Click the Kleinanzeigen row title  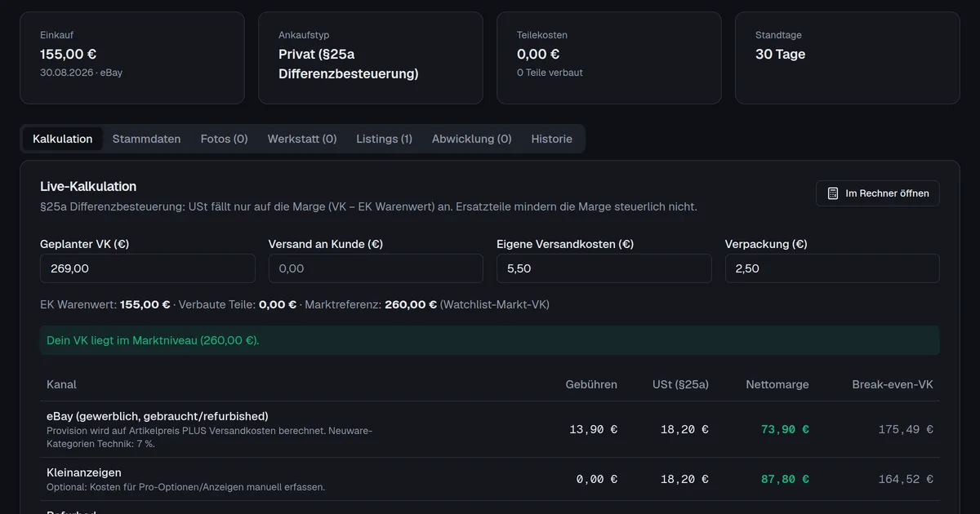[x=84, y=472]
